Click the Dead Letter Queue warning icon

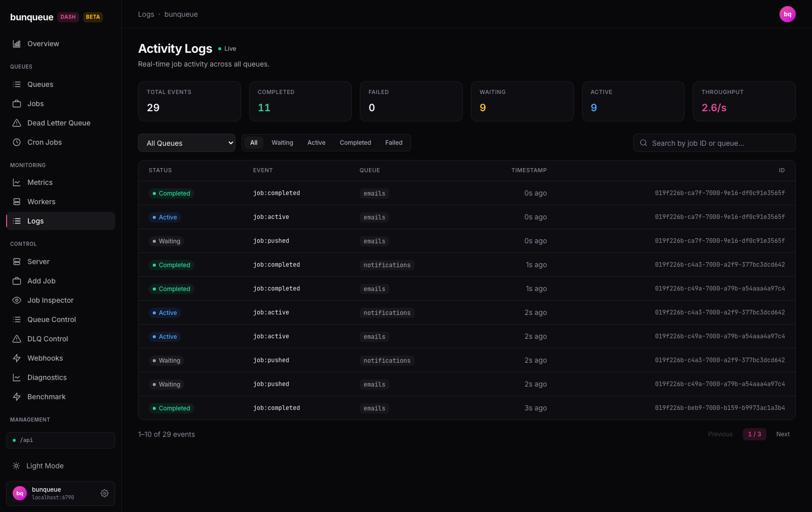pyautogui.click(x=17, y=123)
